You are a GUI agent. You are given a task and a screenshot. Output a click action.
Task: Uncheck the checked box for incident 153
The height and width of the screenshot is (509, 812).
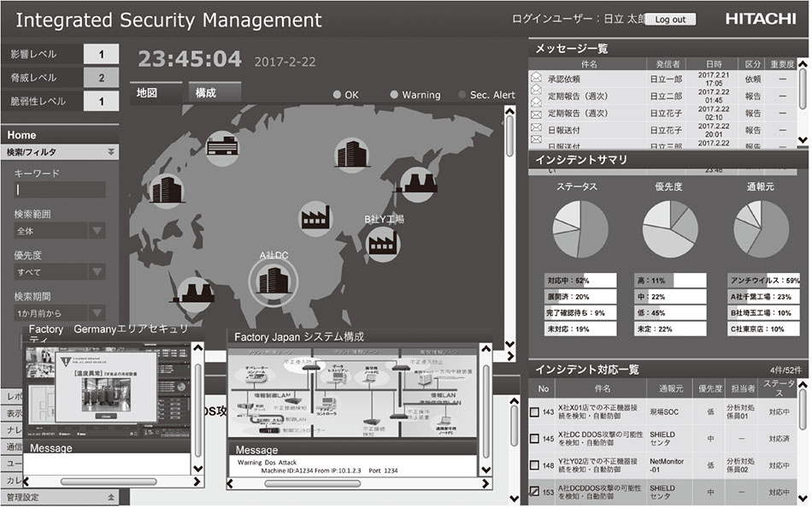tap(536, 491)
